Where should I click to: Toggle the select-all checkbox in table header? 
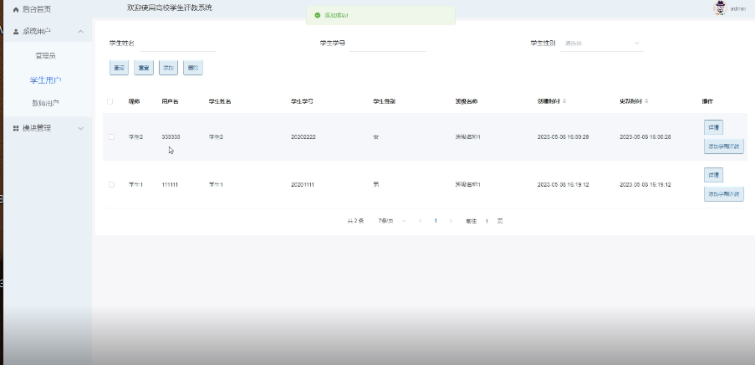pos(110,102)
